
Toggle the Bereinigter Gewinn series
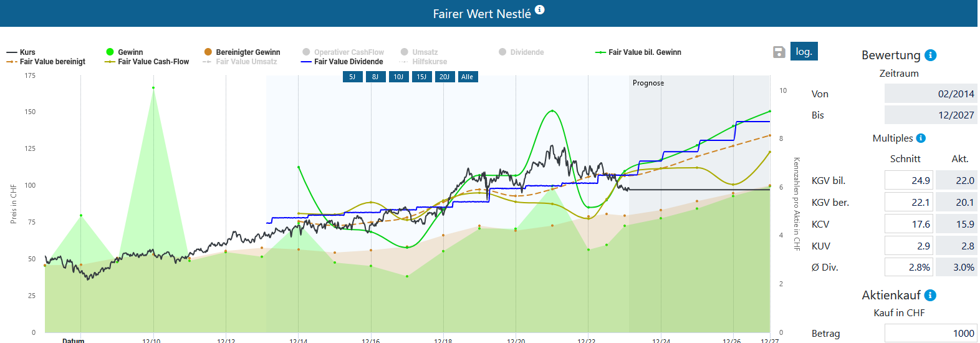(x=243, y=52)
